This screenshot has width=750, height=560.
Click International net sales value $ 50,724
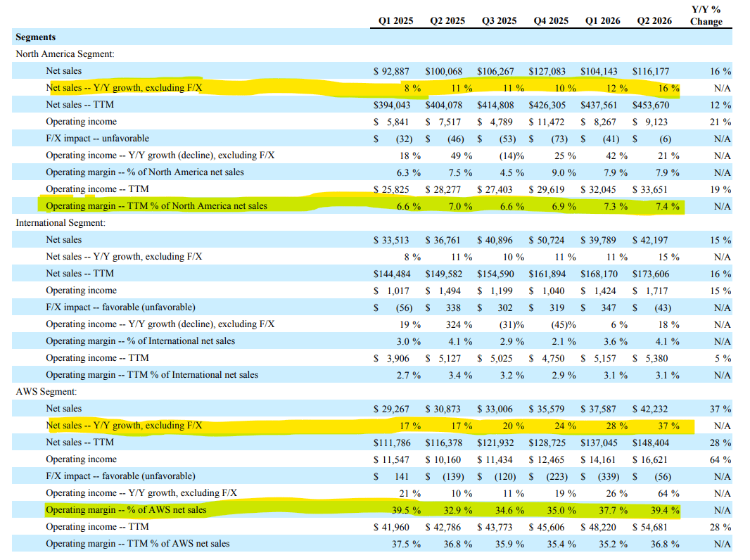pos(547,240)
